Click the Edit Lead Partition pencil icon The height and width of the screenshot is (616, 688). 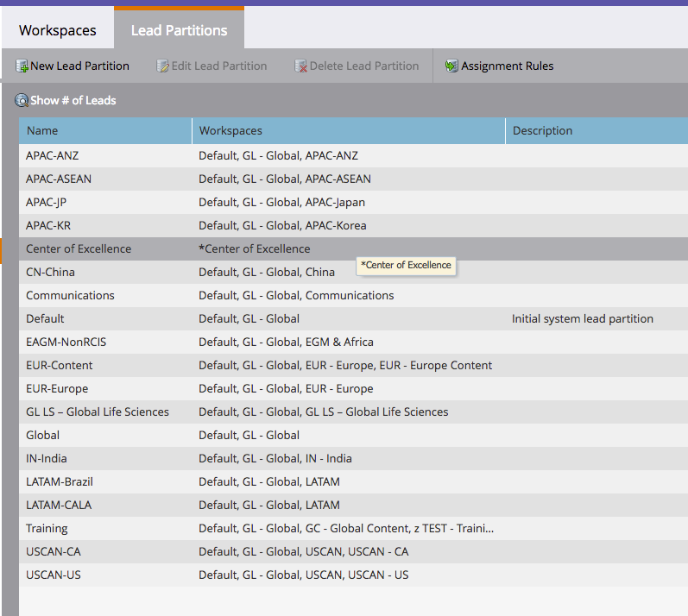point(163,66)
